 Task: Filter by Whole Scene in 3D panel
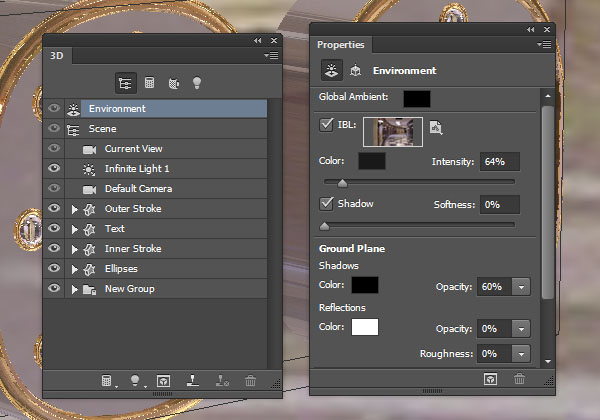click(x=126, y=83)
